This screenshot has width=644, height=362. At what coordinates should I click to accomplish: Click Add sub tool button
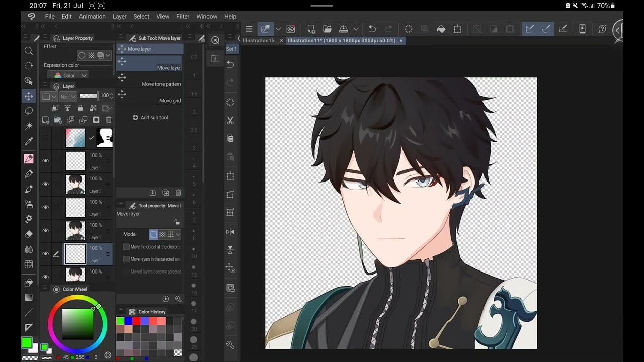[150, 117]
